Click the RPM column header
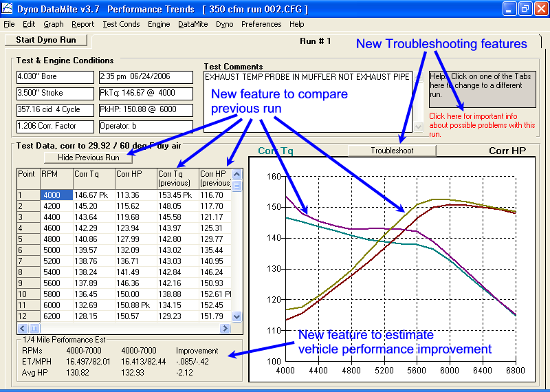The width and height of the screenshot is (550, 392). coord(56,179)
